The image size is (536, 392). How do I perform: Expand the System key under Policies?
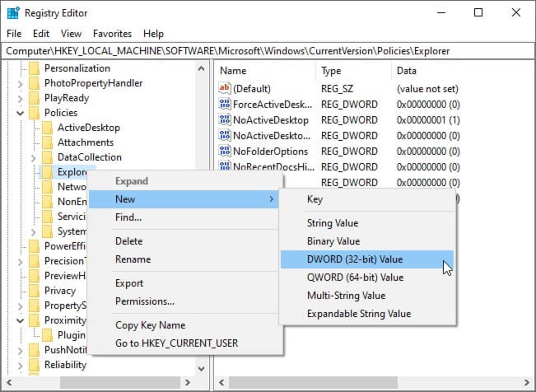coord(33,232)
